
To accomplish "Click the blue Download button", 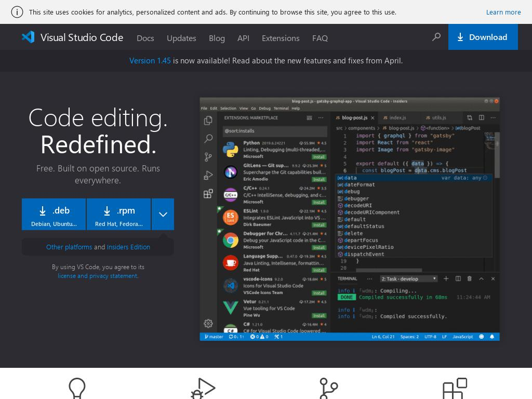I will pyautogui.click(x=483, y=37).
